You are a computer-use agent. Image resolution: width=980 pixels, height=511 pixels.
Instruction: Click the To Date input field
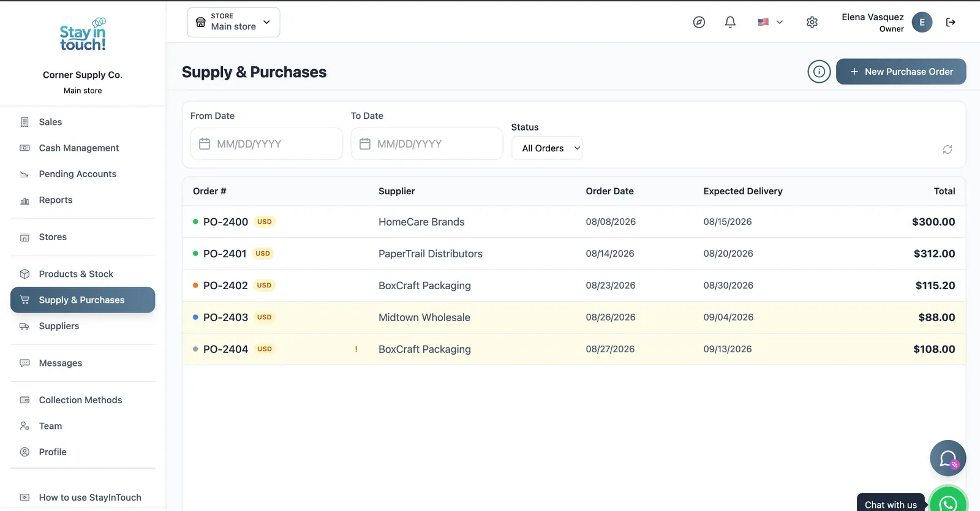coord(427,144)
